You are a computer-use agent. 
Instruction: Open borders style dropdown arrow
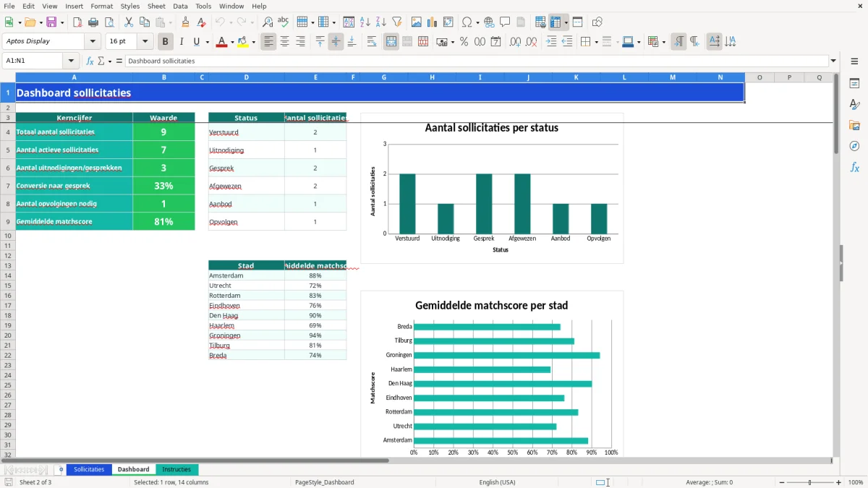(596, 42)
